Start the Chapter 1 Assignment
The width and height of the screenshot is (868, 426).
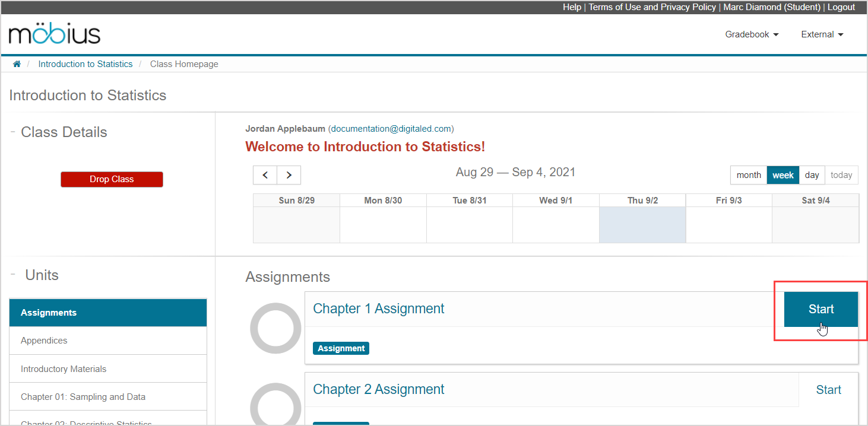(821, 309)
